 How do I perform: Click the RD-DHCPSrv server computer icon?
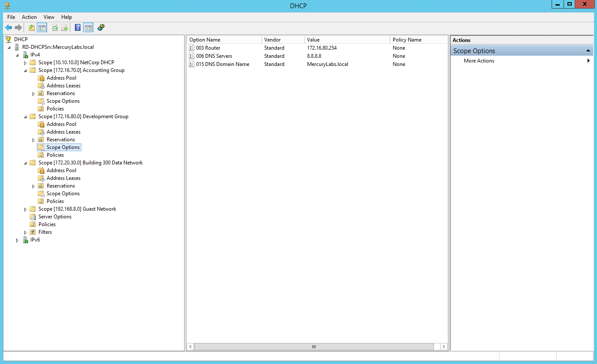(x=17, y=47)
